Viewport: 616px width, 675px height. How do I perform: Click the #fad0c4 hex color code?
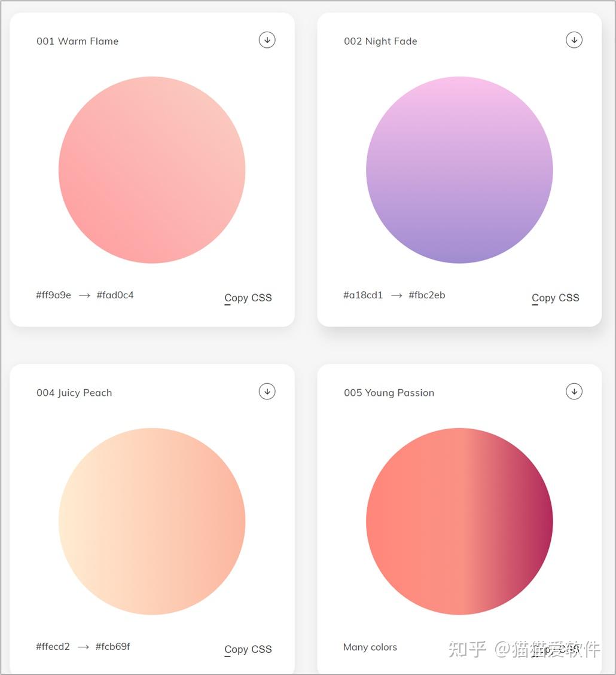pyautogui.click(x=115, y=295)
